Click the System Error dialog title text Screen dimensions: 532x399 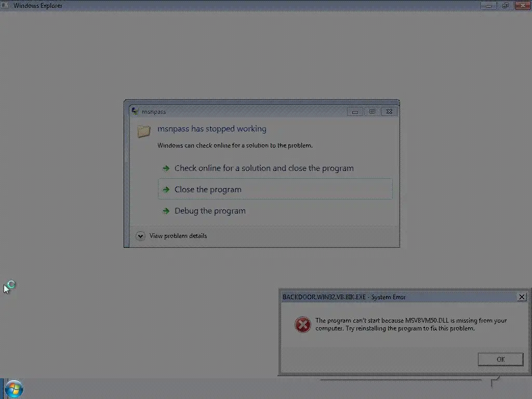coord(344,297)
